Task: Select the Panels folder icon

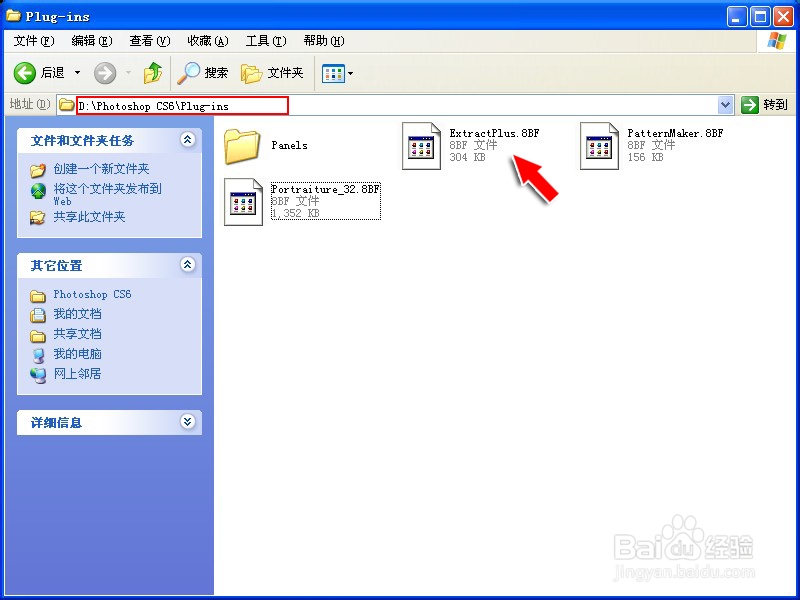Action: [x=241, y=146]
